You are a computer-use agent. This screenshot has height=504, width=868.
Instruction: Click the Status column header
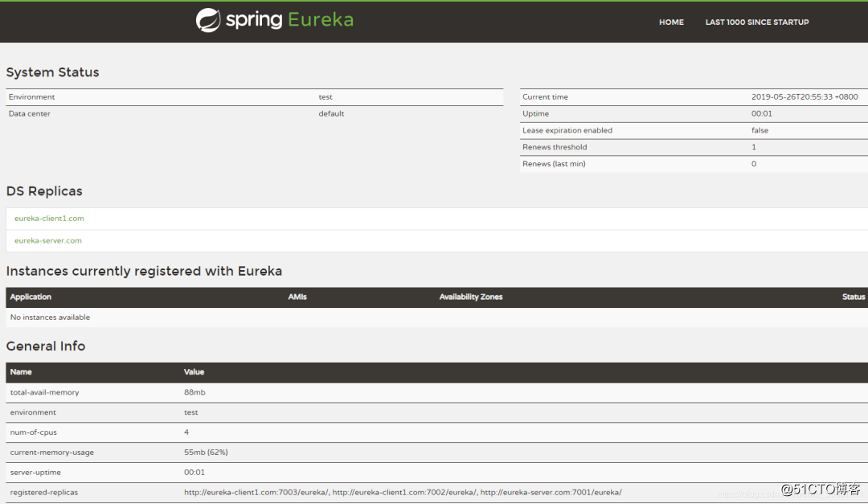854,297
